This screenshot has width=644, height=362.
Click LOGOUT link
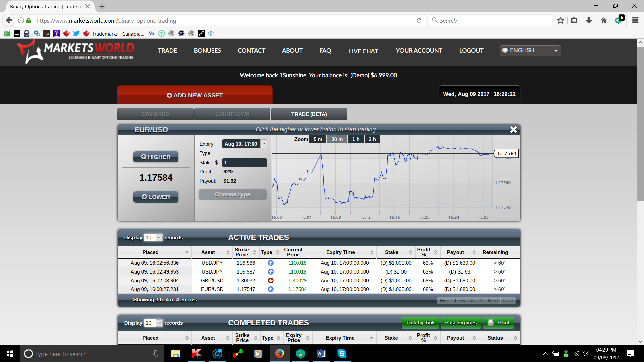tap(471, 51)
